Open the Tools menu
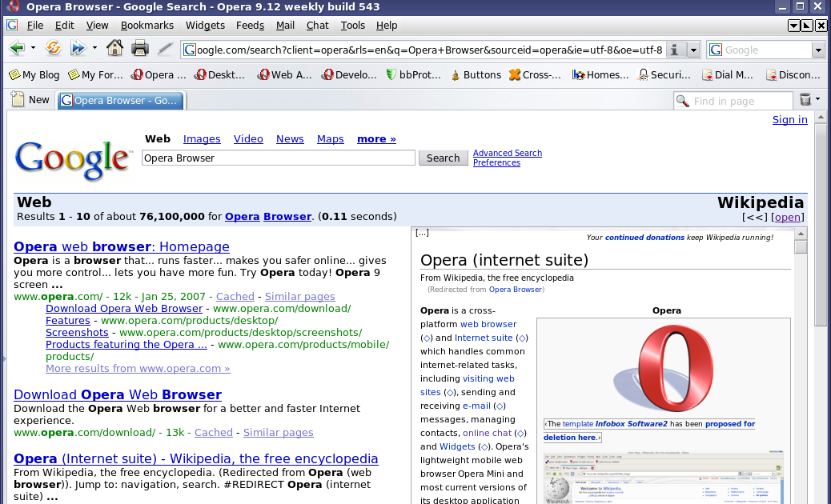This screenshot has height=504, width=831. [352, 26]
